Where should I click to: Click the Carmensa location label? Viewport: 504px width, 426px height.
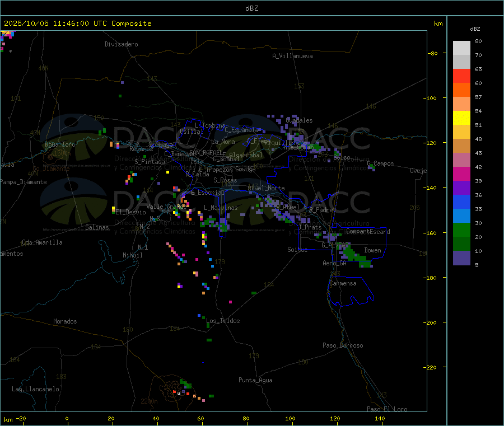click(343, 283)
